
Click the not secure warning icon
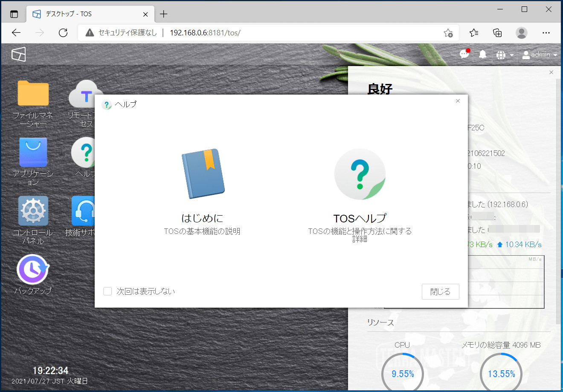(x=90, y=33)
